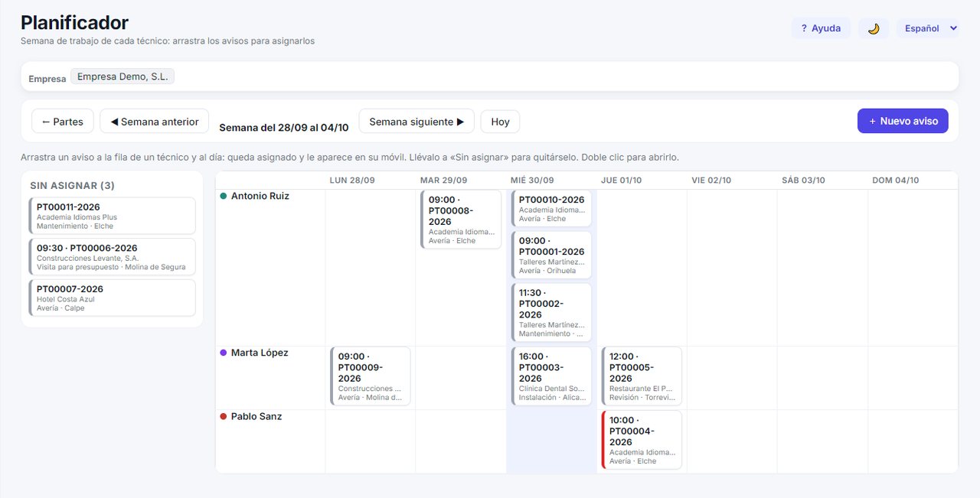Select the 12:00 PT00005-2026 card
The image size is (980, 498).
click(642, 376)
